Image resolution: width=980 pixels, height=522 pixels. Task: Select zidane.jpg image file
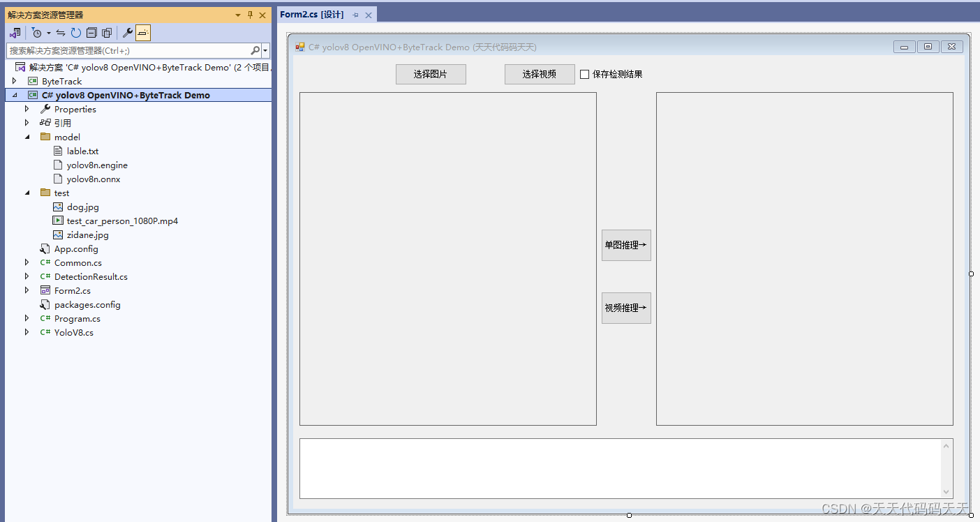click(x=88, y=234)
